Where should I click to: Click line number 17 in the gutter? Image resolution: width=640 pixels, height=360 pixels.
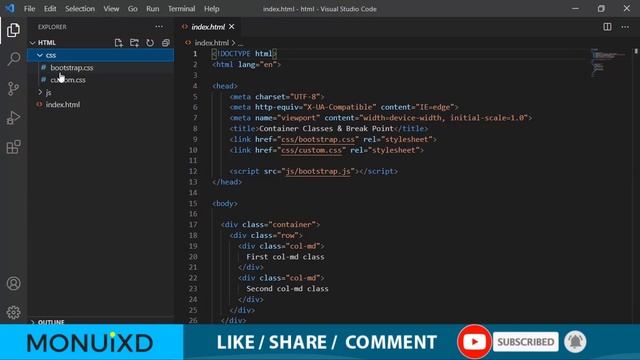point(193,224)
